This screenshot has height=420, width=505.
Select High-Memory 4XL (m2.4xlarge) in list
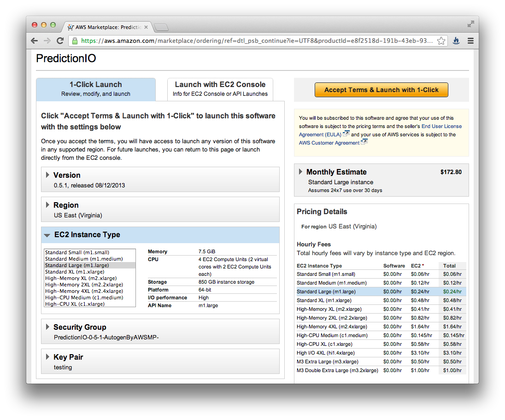[x=89, y=291]
